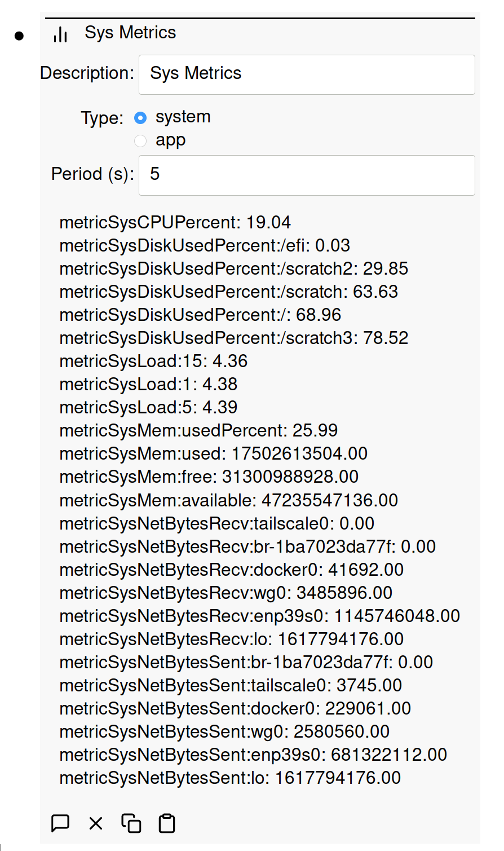Click the metricSysMem:usedPercent metric line

198,430
